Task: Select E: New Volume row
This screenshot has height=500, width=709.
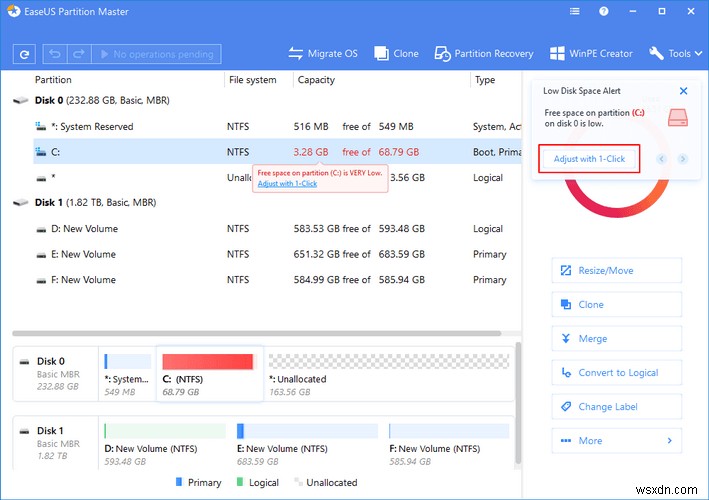Action: [277, 254]
